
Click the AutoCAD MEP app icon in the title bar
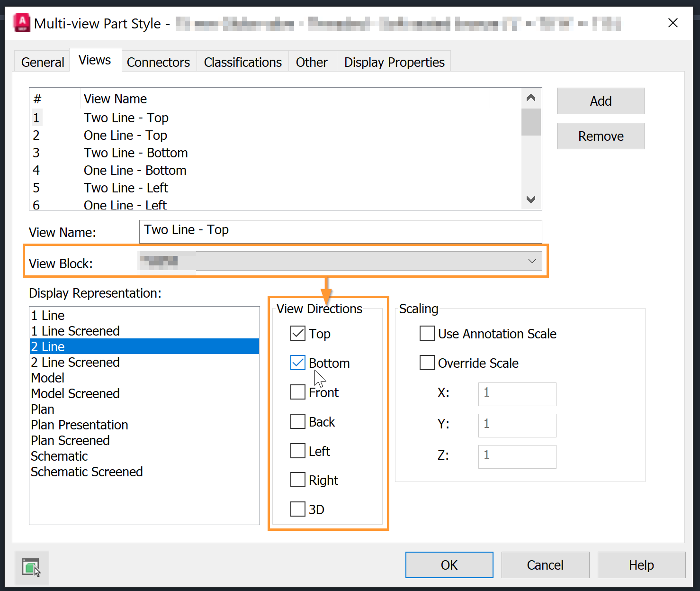22,23
